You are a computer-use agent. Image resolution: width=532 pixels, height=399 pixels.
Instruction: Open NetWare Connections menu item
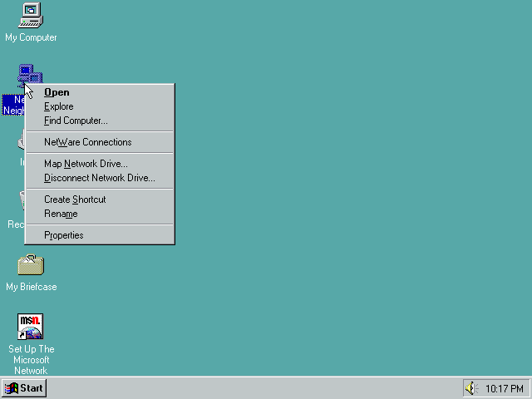click(100, 142)
